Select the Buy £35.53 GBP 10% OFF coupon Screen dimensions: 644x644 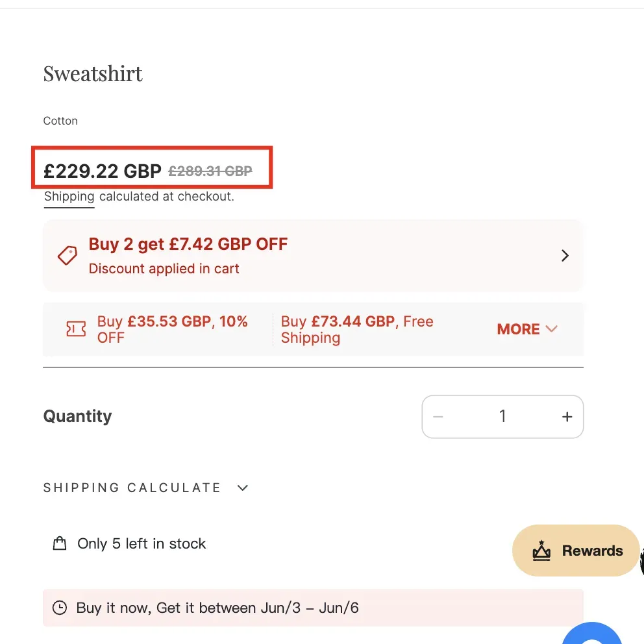coord(172,329)
